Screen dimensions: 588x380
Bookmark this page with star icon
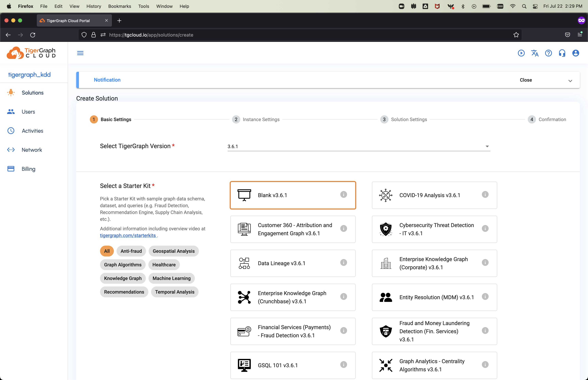(516, 35)
